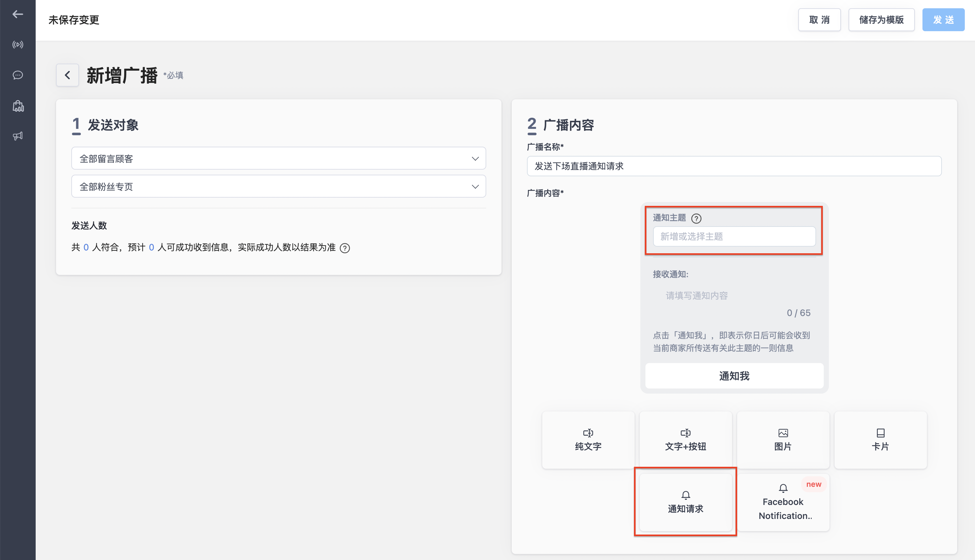The height and width of the screenshot is (560, 975).
Task: Select the 图片 content type
Action: tap(783, 440)
